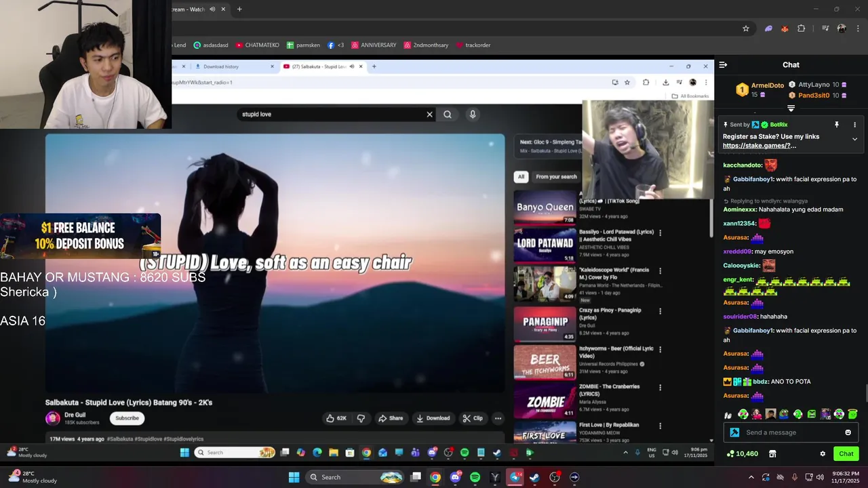Open the weather widget showing 28°C
The width and height of the screenshot is (868, 488).
pos(33,477)
